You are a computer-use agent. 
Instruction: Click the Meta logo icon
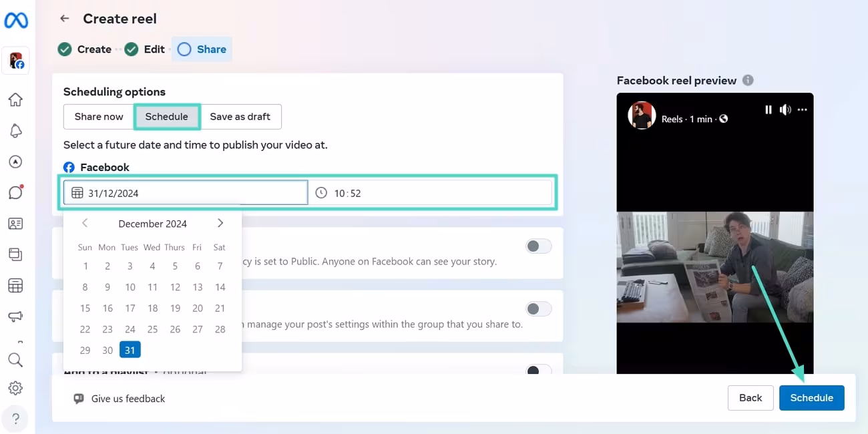(16, 20)
